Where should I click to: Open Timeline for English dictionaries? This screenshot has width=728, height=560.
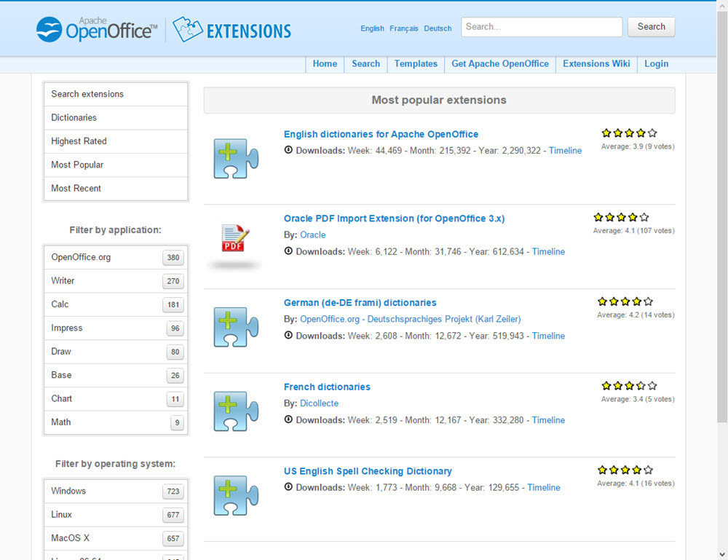[565, 151]
